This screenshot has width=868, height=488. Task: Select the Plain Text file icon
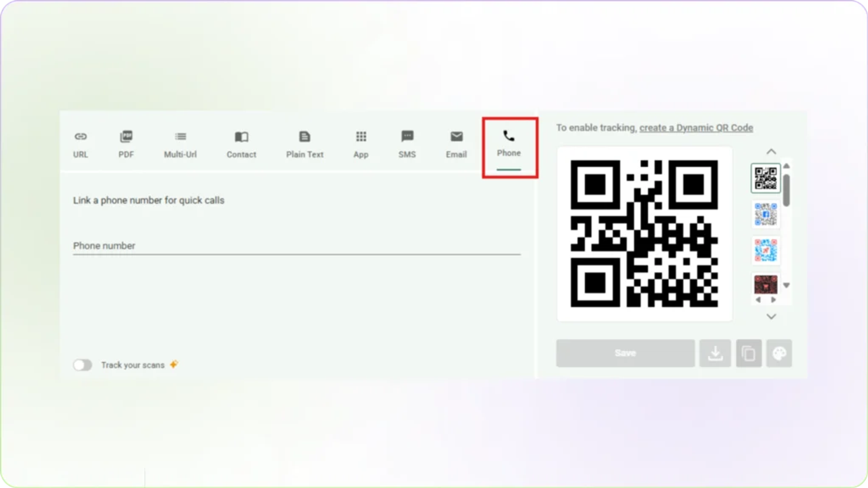(305, 136)
